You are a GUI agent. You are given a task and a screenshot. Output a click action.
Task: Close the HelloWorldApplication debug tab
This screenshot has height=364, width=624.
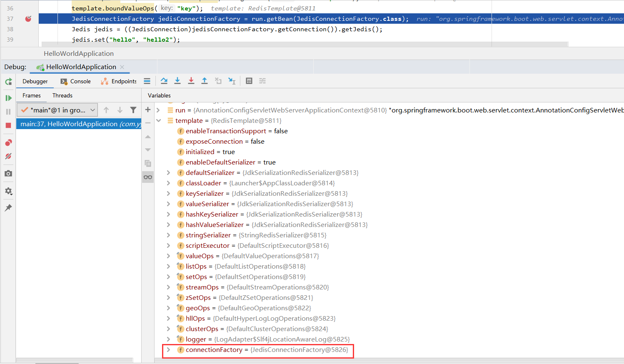pos(122,67)
